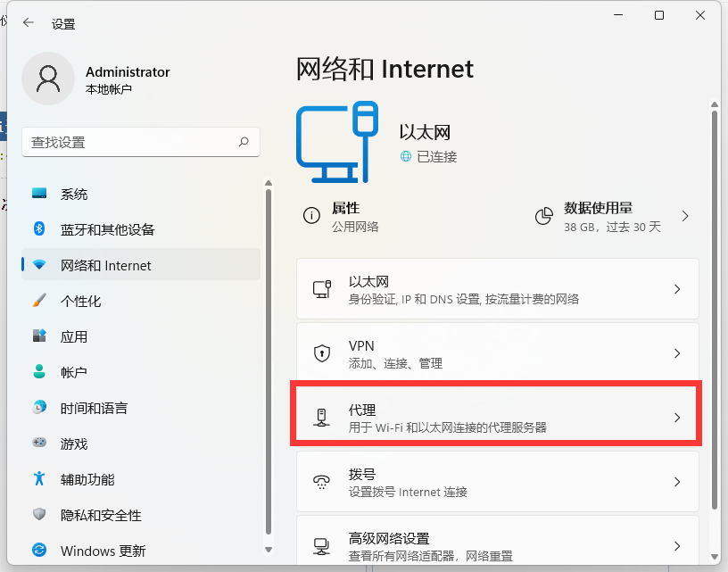Click the main pane vertical scrollbar thumb
Screen dimensions: 728x572
[715, 310]
